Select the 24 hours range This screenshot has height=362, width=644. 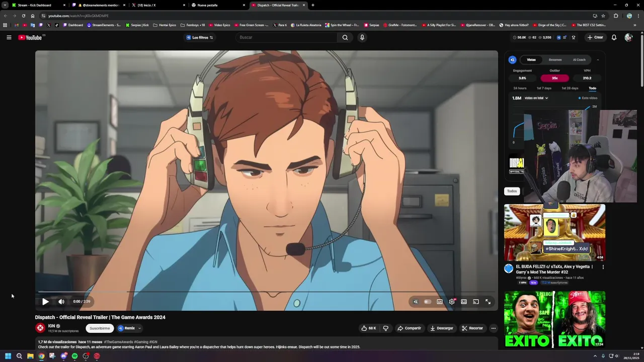520,88
